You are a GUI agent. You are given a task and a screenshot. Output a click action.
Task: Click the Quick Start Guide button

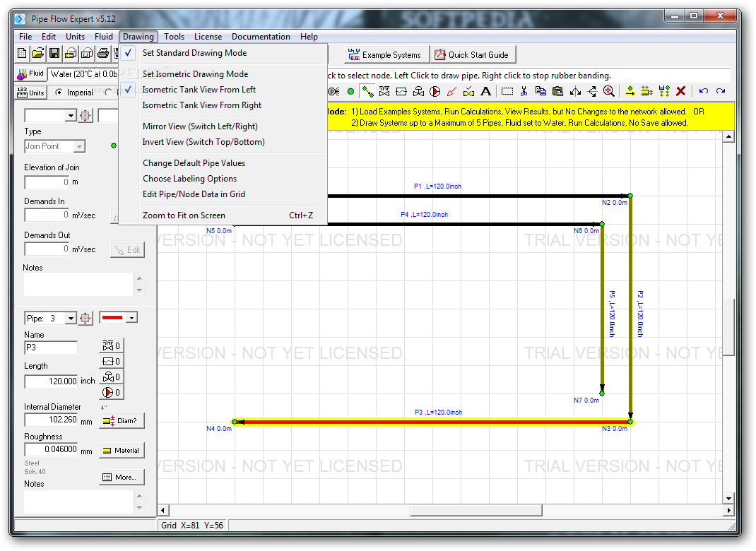(x=473, y=55)
